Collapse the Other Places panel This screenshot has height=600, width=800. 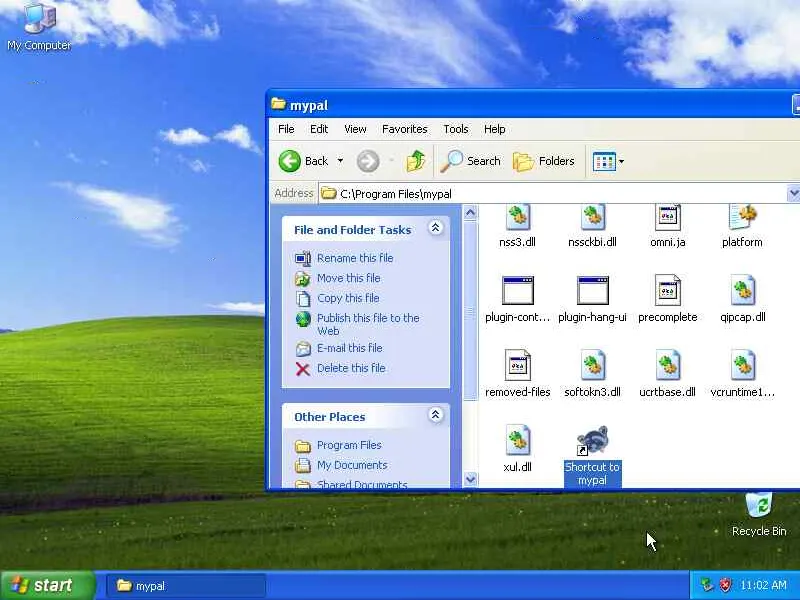click(435, 415)
